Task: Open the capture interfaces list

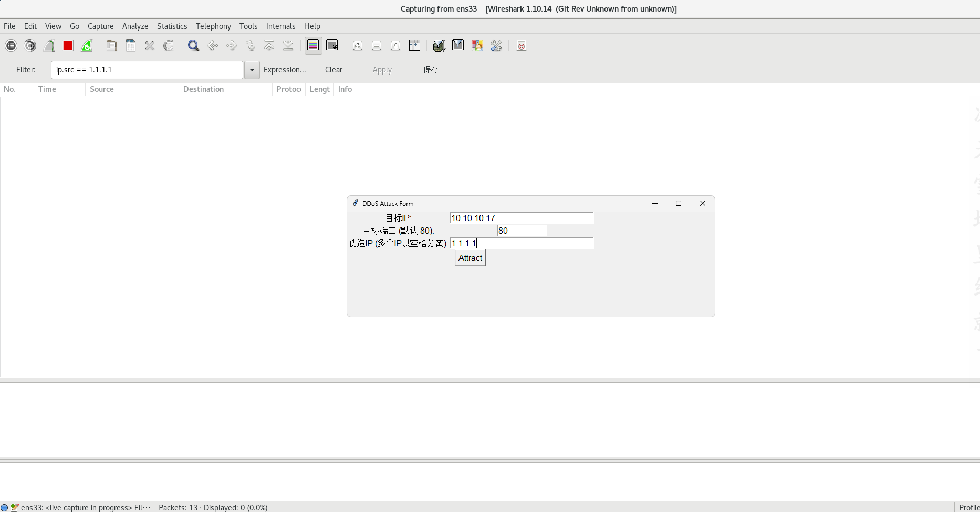Action: 11,46
